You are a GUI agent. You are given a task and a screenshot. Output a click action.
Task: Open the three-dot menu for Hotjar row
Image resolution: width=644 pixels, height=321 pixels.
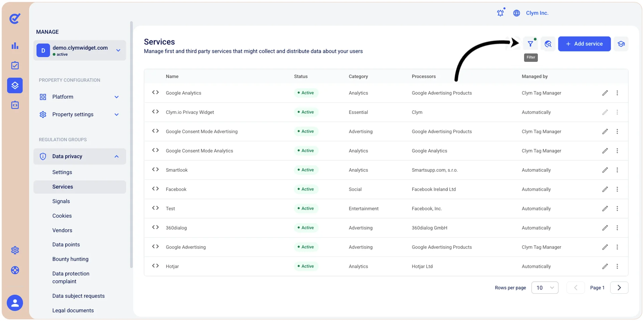(617, 266)
